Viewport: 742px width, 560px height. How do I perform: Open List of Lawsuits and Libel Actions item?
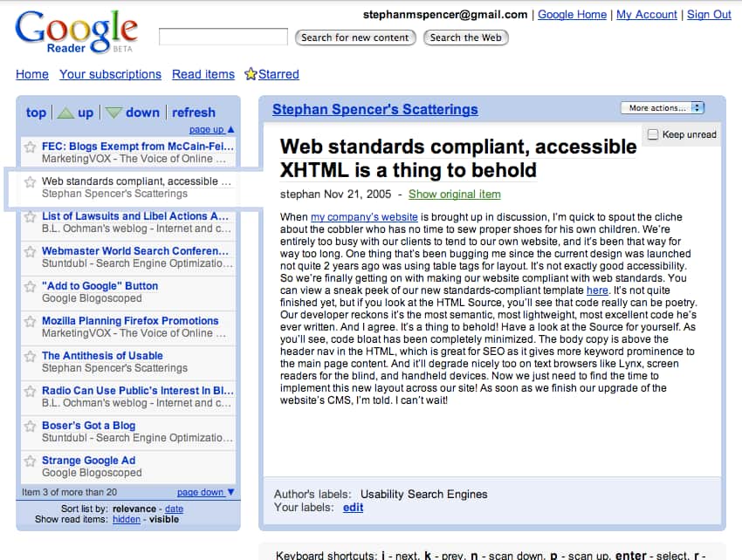135,216
